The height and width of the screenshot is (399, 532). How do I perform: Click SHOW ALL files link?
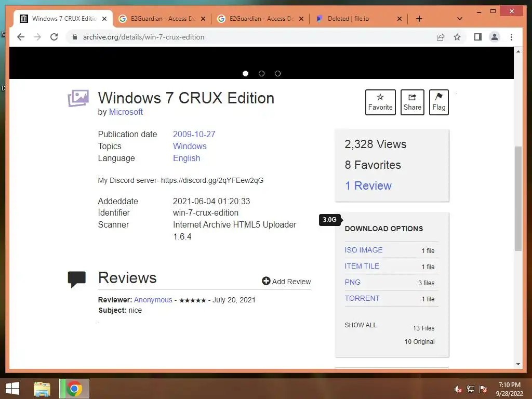(361, 325)
